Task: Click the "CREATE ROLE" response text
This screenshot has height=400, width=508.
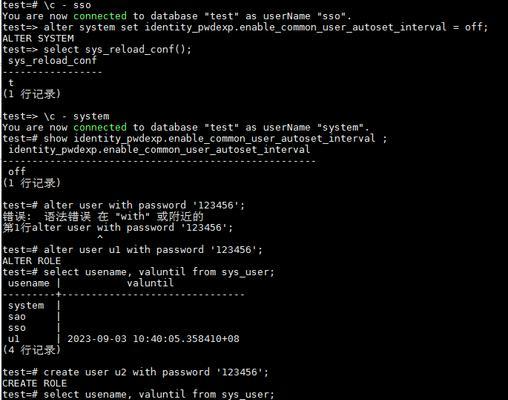Action: coord(35,383)
